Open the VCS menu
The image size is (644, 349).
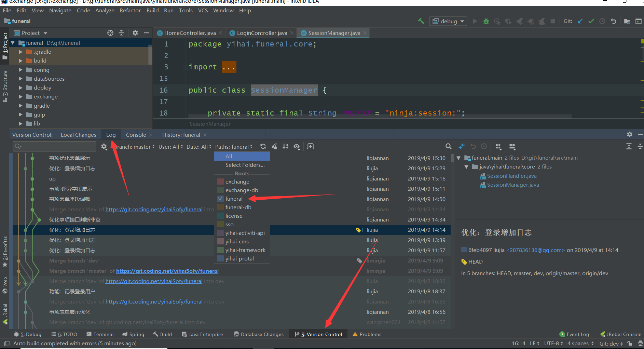(203, 10)
